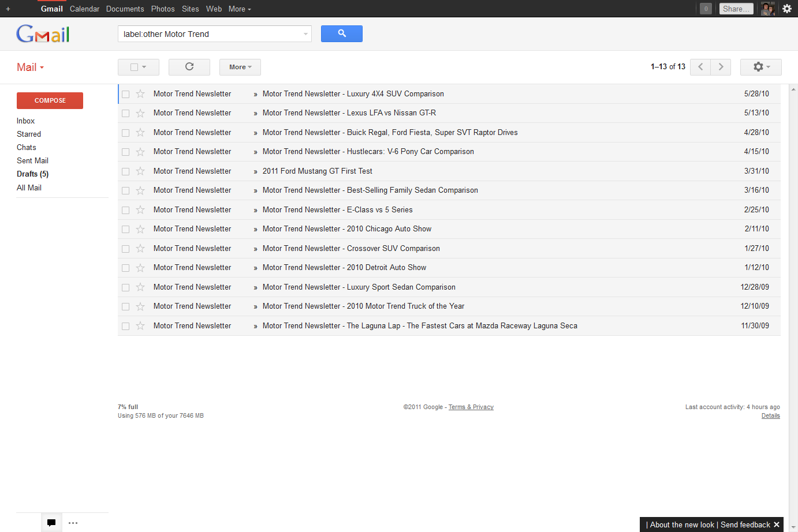
Task: Click the Gmail logo
Action: pos(43,34)
